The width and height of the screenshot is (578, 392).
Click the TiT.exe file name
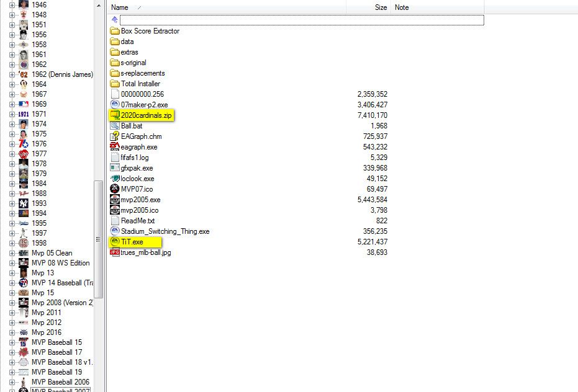pyautogui.click(x=132, y=242)
